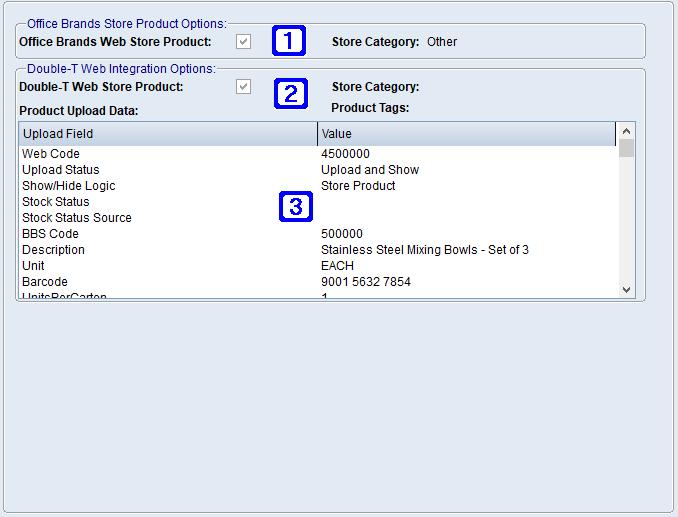Click the blue number 3 callout marker
Screen dimensions: 678x517
point(295,207)
